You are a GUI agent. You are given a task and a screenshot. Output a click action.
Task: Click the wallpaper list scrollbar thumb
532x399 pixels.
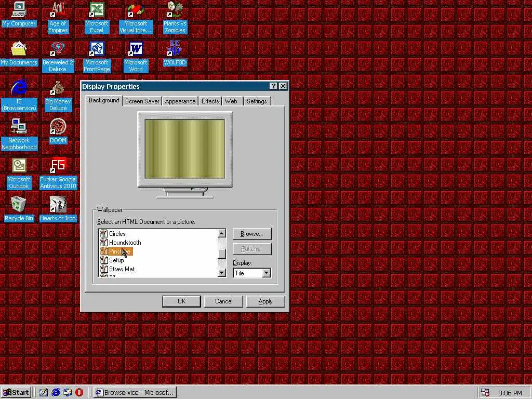[221, 254]
